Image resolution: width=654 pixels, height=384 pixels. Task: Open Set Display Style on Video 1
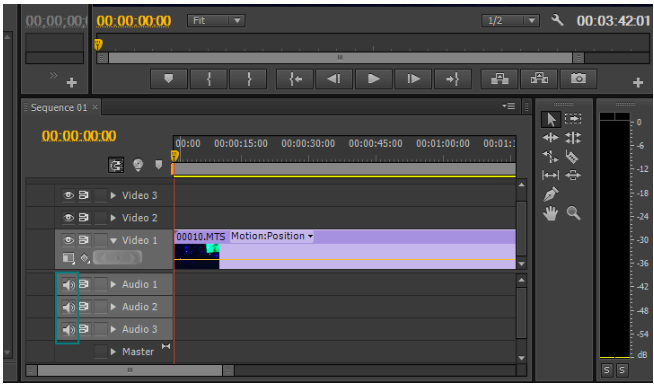[68, 259]
